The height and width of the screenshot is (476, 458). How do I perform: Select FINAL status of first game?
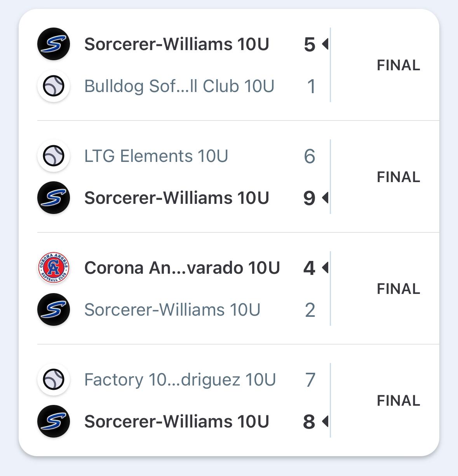[x=399, y=65]
